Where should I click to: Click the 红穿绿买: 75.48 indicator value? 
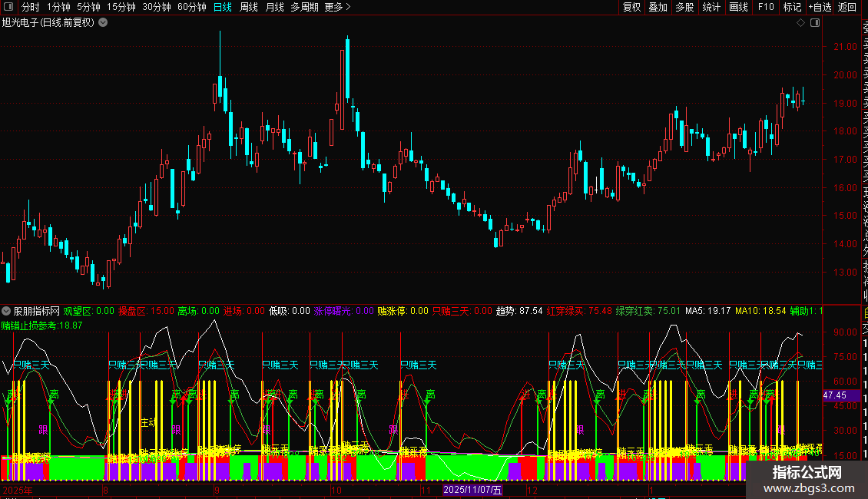[x=579, y=311]
